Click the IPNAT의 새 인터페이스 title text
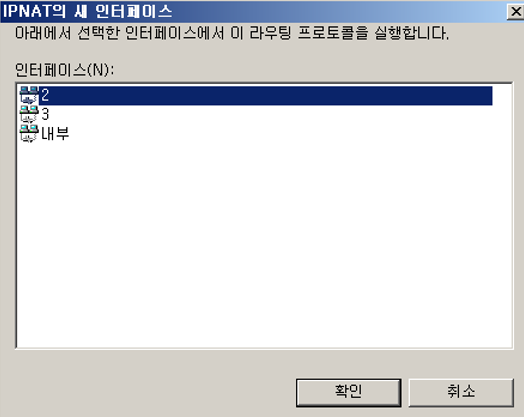Screen dimensions: 524x417 pos(87,11)
